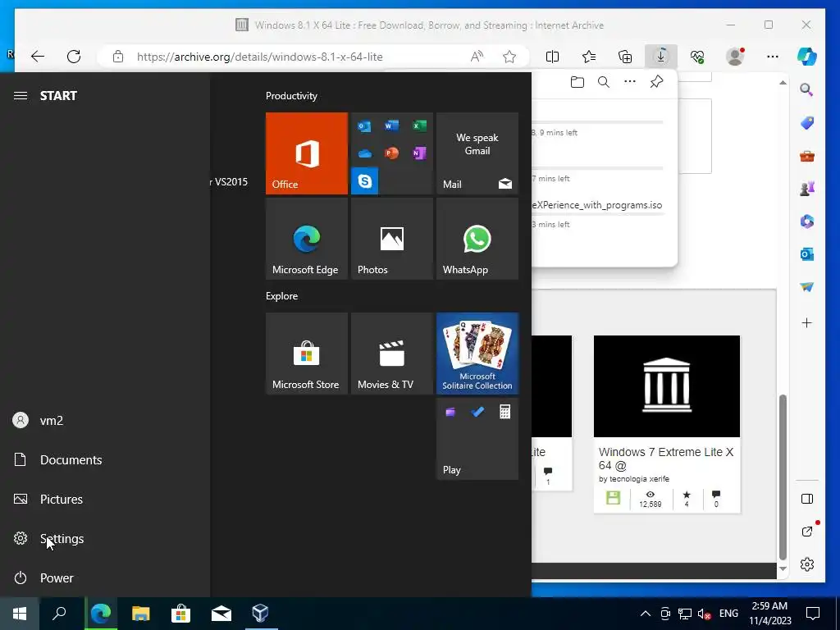The image size is (840, 630).
Task: Open the clock showing 2:59 AM
Action: point(769,614)
